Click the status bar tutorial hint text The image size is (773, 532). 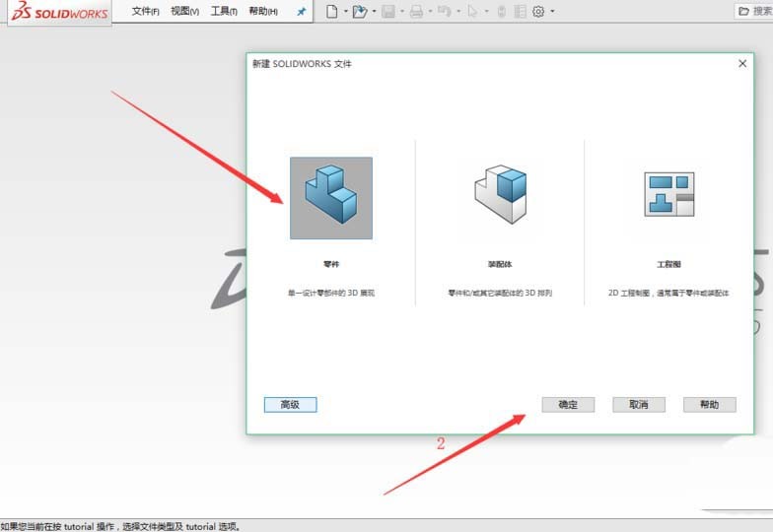(120, 526)
